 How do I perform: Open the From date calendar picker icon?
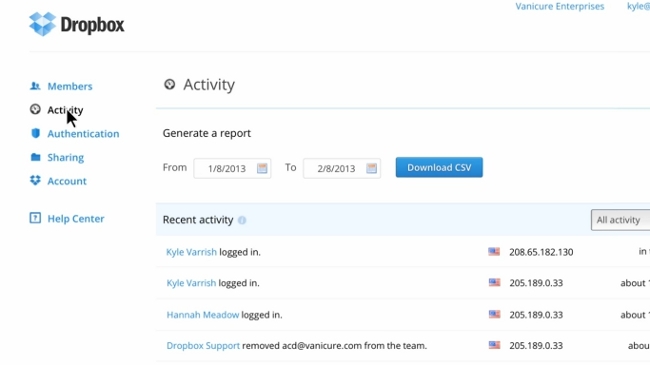(x=262, y=168)
